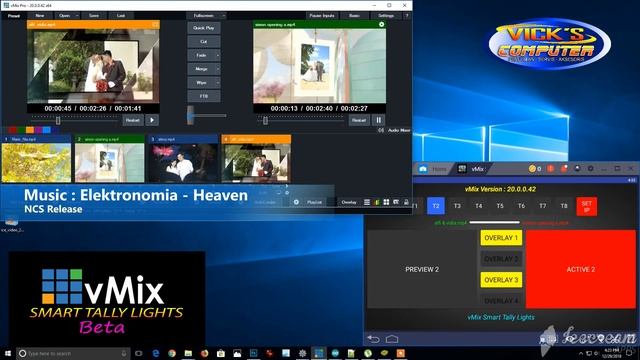Click the lock icon in vMix bottom toolbar
Image resolution: width=640 pixels, height=360 pixels.
click(x=406, y=202)
